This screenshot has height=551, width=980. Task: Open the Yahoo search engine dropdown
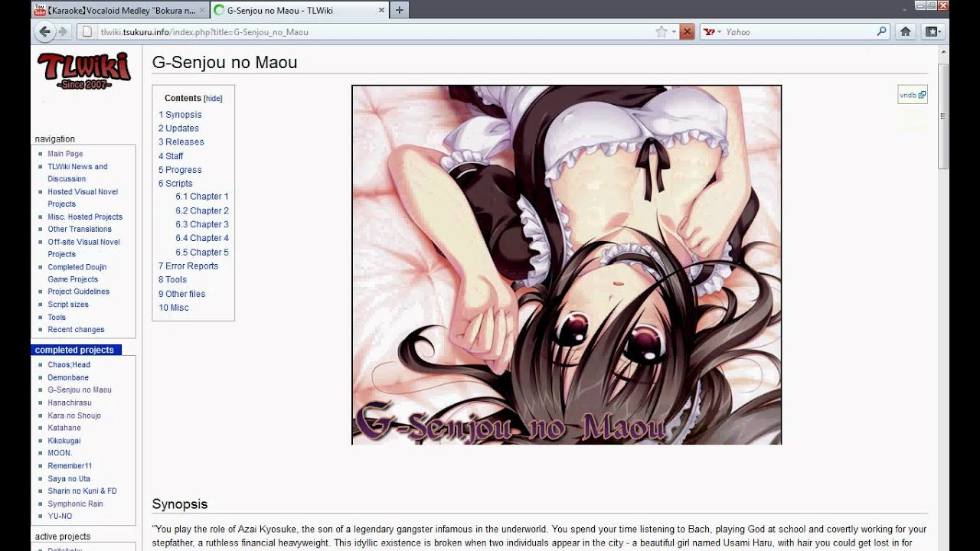[713, 31]
